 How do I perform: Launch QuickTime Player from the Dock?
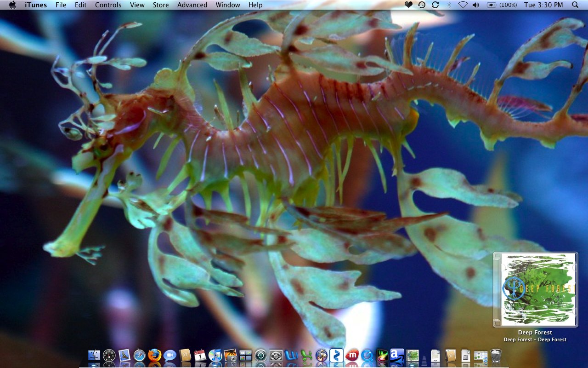[x=367, y=355]
